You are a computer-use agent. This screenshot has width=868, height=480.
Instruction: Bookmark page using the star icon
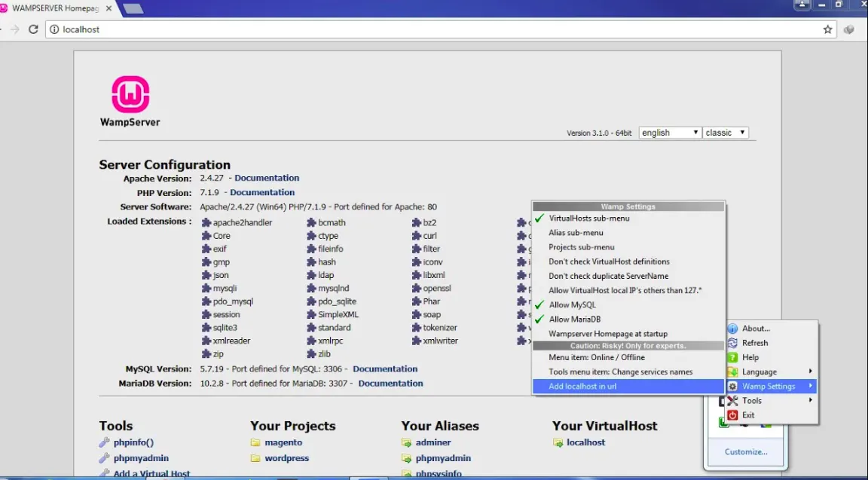(x=827, y=29)
